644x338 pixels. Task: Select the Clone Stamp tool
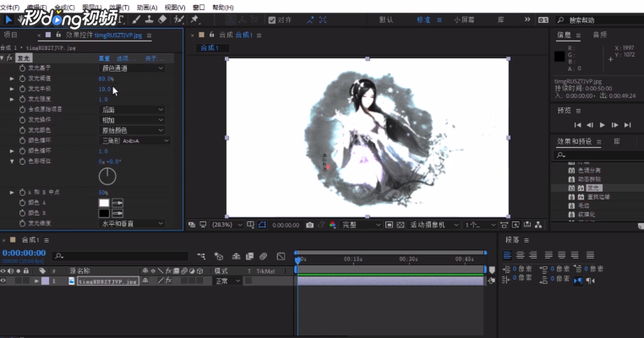[149, 19]
